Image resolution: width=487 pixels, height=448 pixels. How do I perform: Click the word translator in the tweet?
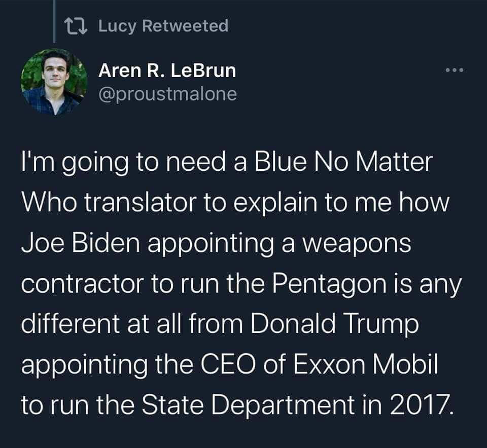pos(140,202)
